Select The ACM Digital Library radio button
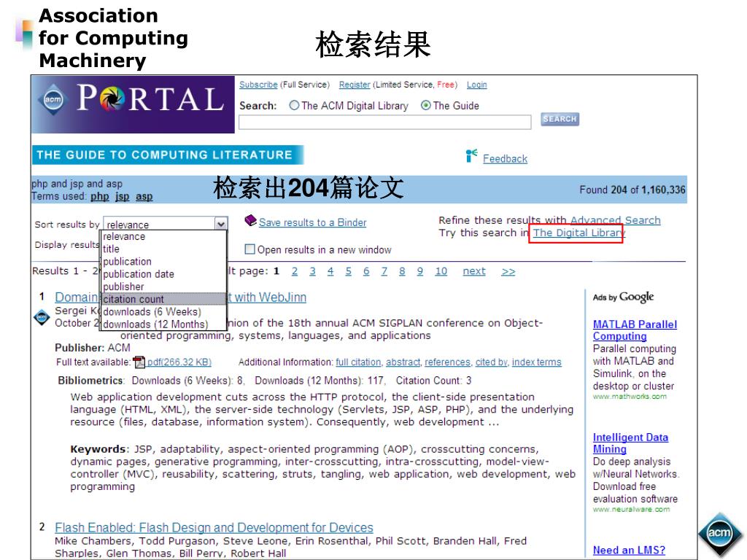 pos(295,105)
